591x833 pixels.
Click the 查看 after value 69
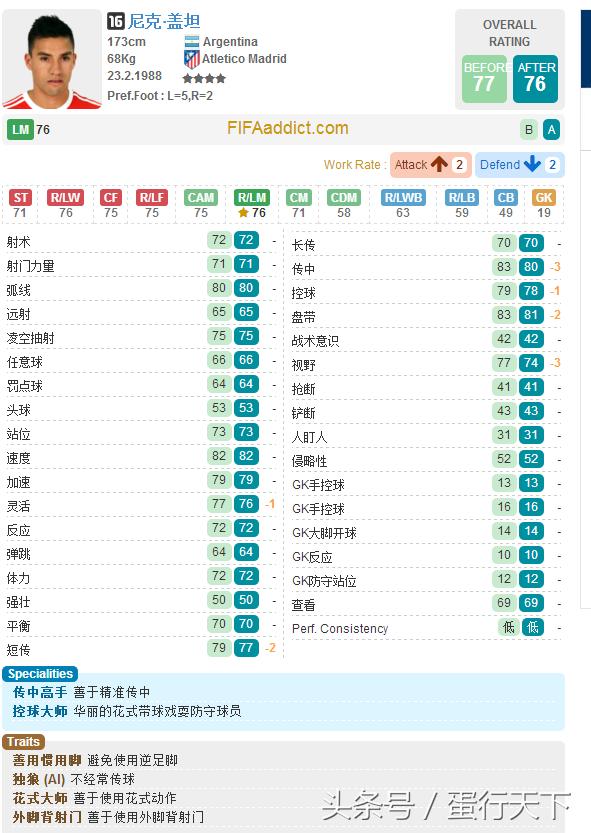(531, 603)
